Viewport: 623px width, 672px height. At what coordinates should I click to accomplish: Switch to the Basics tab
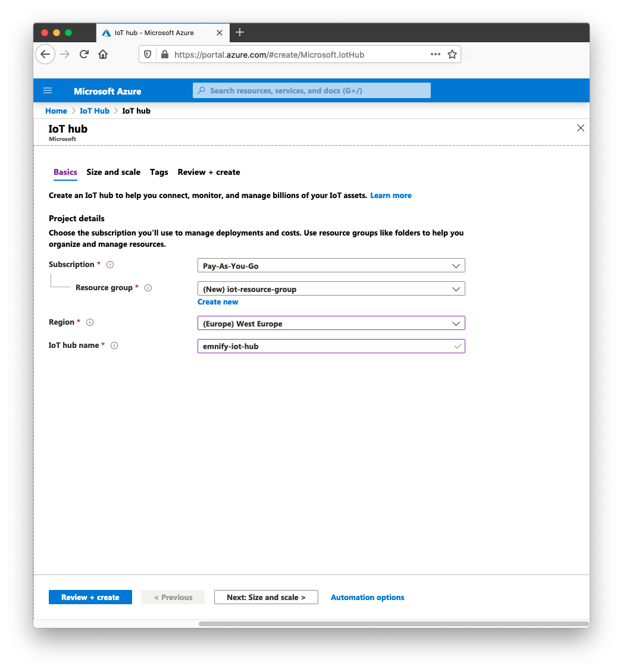pos(65,172)
